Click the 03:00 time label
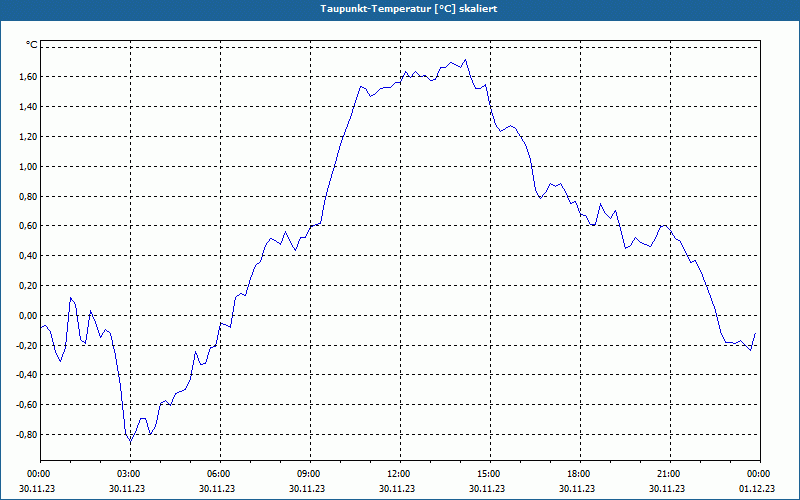800x500 pixels. pyautogui.click(x=130, y=474)
